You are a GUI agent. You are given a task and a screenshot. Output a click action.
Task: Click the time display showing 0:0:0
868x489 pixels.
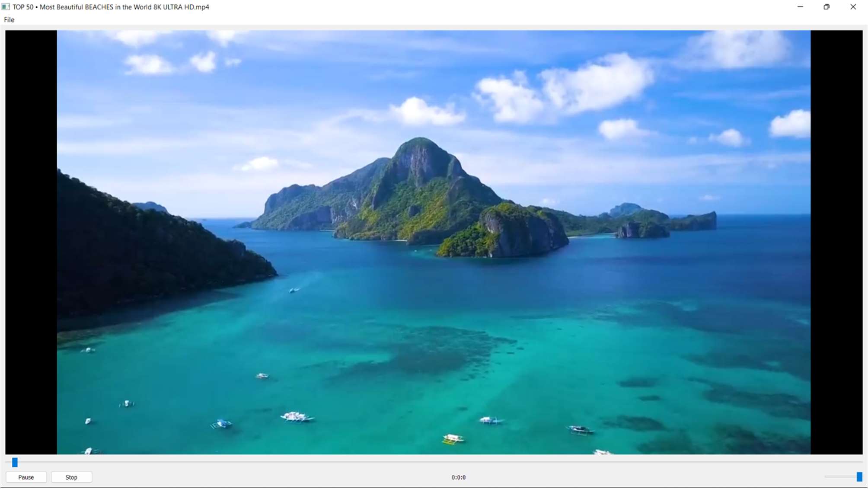[x=459, y=478]
